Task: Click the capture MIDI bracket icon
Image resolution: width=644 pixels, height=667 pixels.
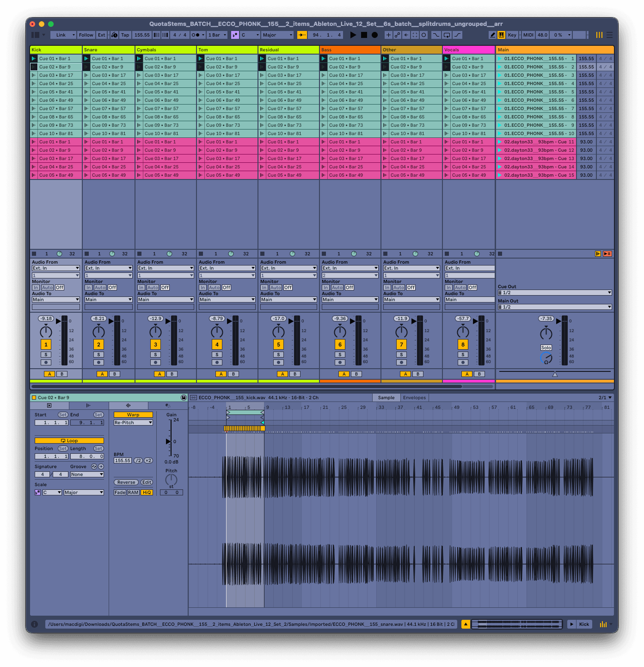Action: click(x=415, y=35)
